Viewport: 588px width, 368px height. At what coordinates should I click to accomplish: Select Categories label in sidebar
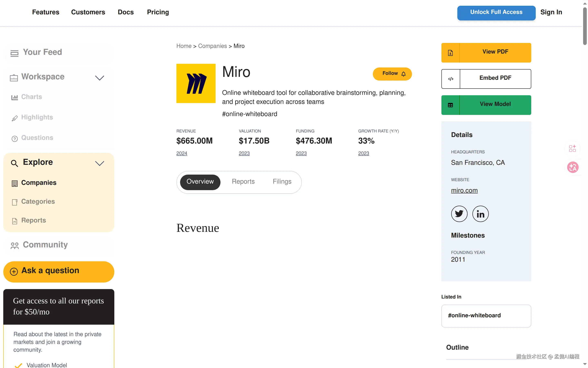click(38, 202)
